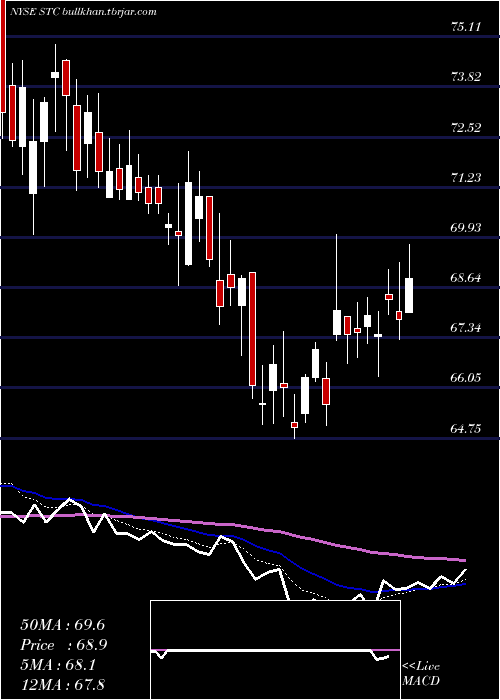Select the 75.11 price axis label

[466, 27]
